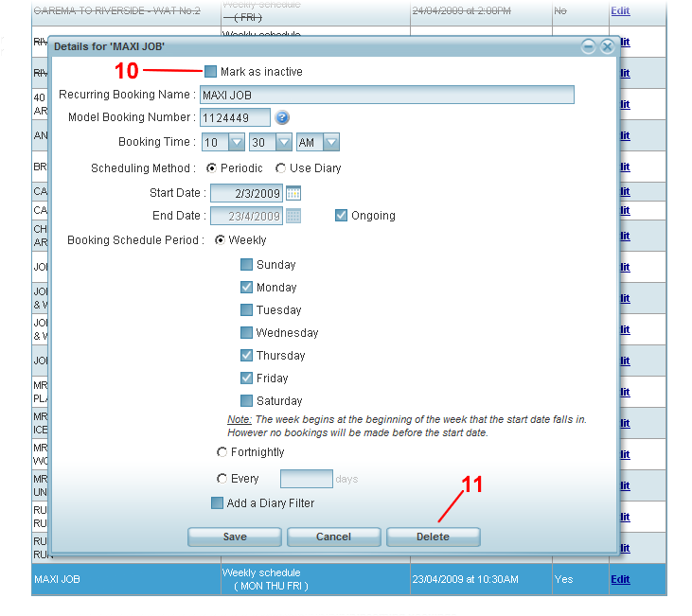Select the Every days radio option
Viewport: 692px width, 616px height.
pyautogui.click(x=222, y=479)
